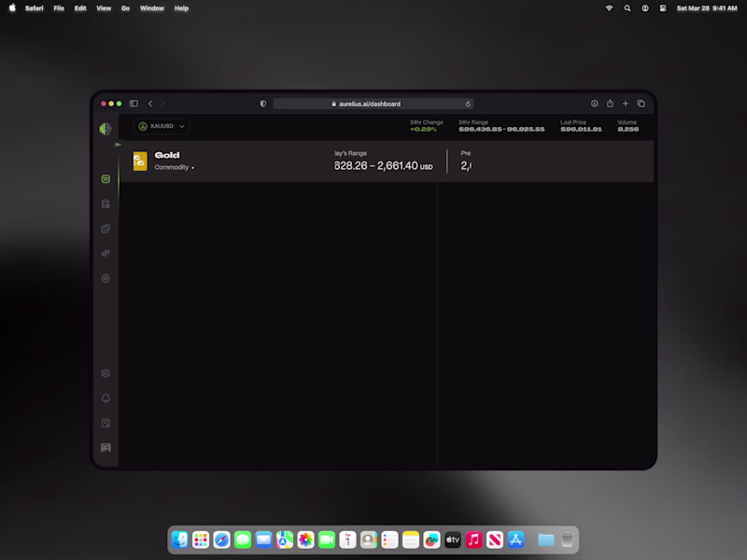This screenshot has height=560, width=747.
Task: Click the user profile avatar in sidebar
Action: 106,448
